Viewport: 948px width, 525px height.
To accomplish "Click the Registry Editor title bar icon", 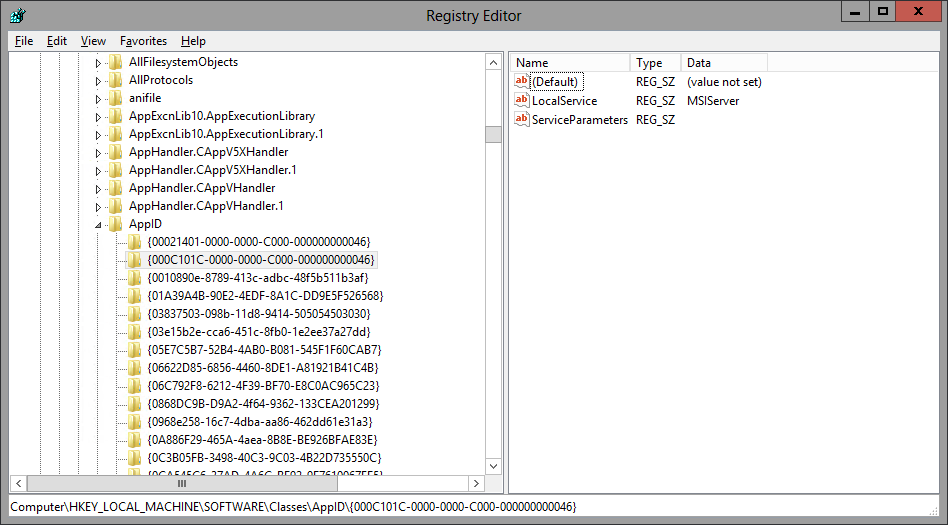I will [x=18, y=15].
